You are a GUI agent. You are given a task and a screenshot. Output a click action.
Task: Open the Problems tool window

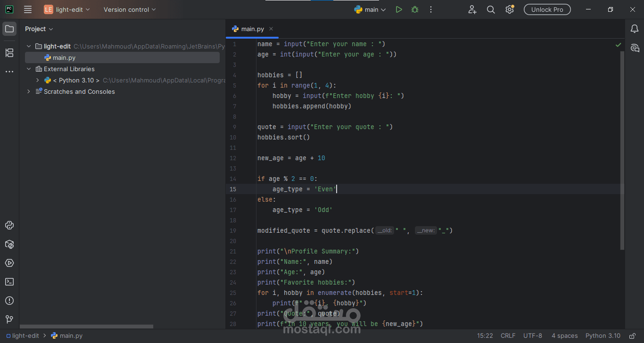9,301
